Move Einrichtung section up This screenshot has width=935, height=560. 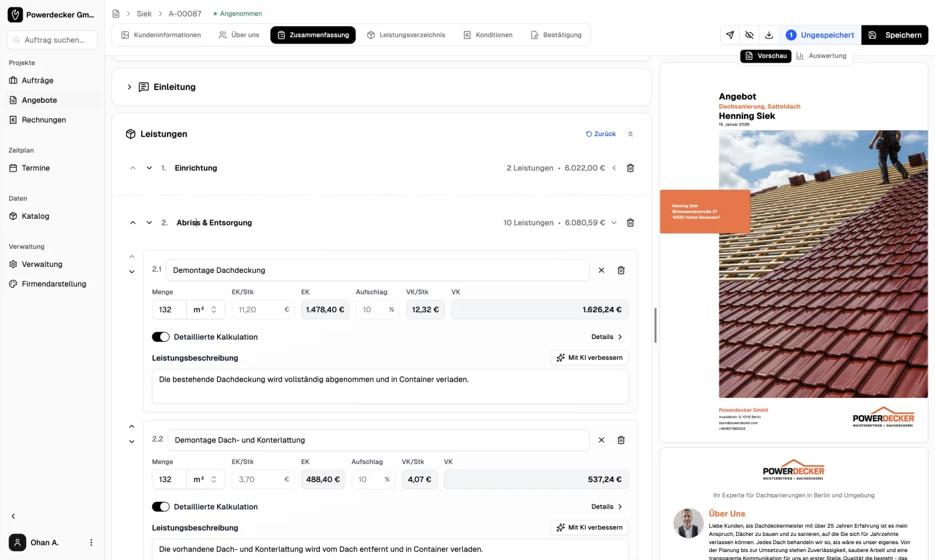132,168
